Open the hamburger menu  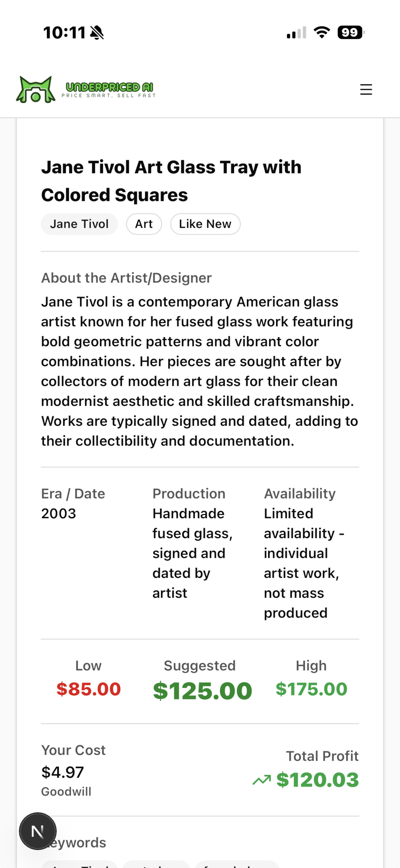click(366, 90)
